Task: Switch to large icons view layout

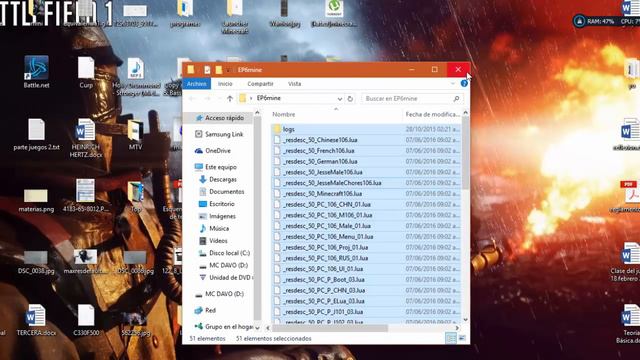Action: tap(462, 338)
